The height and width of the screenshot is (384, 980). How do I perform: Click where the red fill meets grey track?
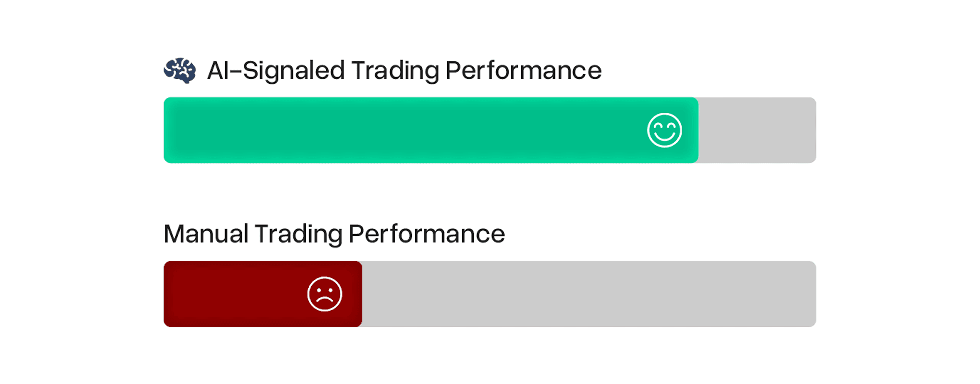coord(362,294)
